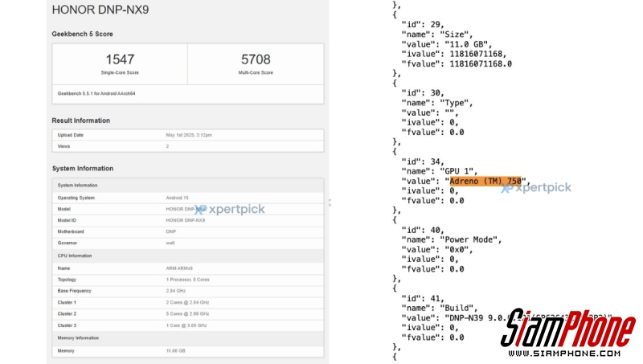Click the Operating System label
The height and width of the screenshot is (364, 643).
point(76,198)
